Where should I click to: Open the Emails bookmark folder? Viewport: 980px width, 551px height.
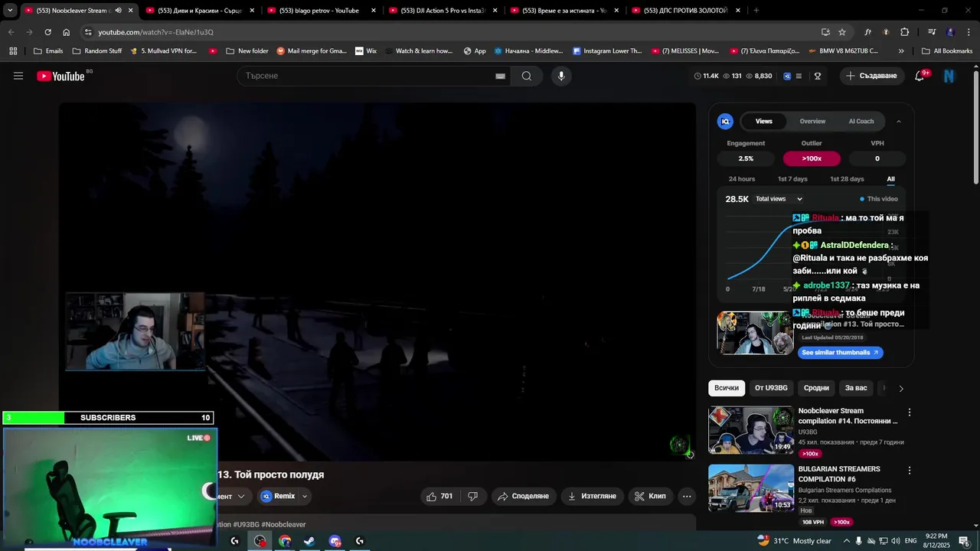48,51
